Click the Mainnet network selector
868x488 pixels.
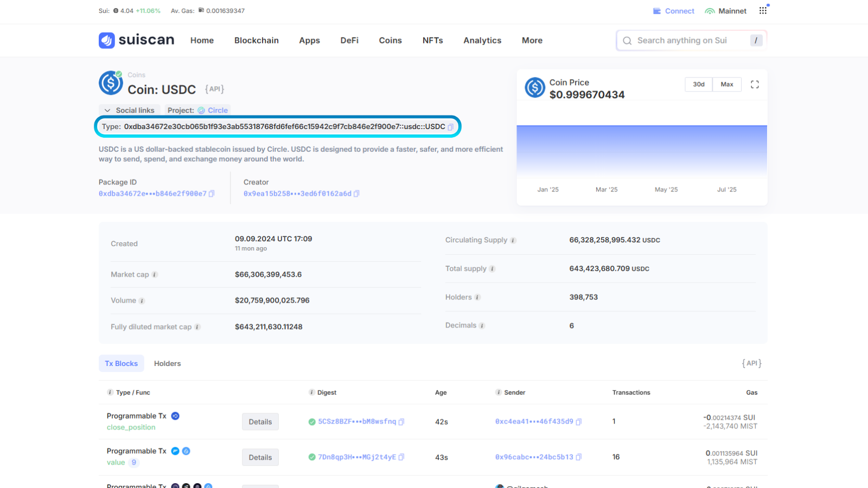coord(726,11)
